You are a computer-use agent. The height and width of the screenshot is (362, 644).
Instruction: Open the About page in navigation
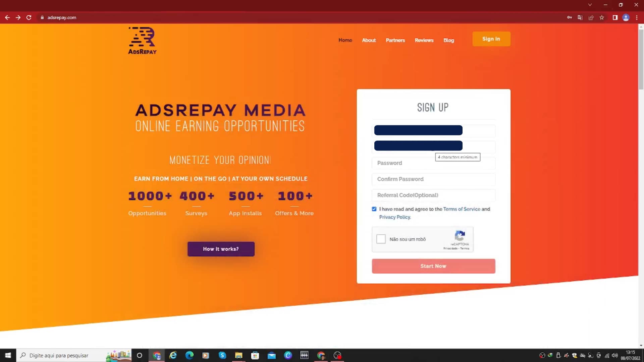pyautogui.click(x=369, y=40)
